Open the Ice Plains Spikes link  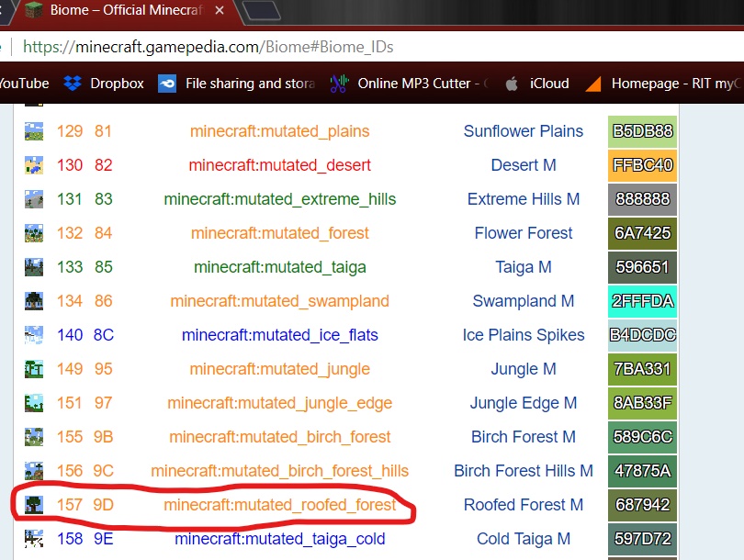[x=524, y=335]
